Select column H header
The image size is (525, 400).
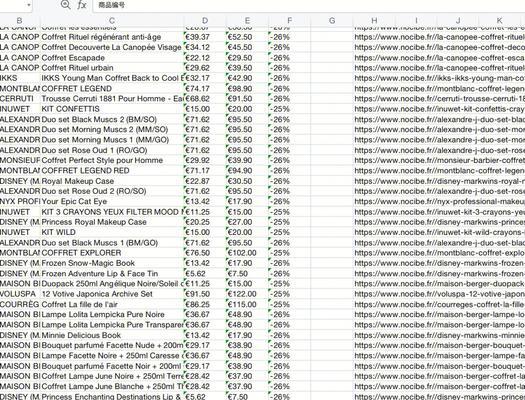(374, 20)
